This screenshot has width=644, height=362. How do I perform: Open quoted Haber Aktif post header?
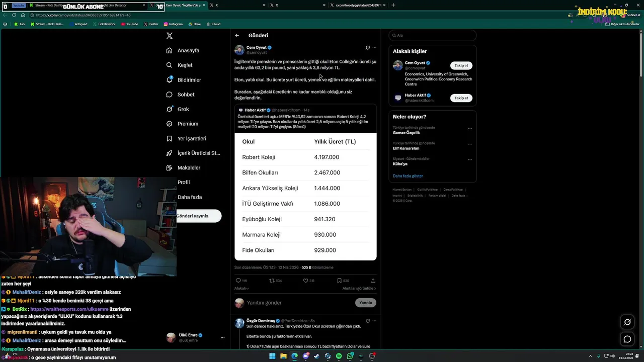tap(274, 110)
